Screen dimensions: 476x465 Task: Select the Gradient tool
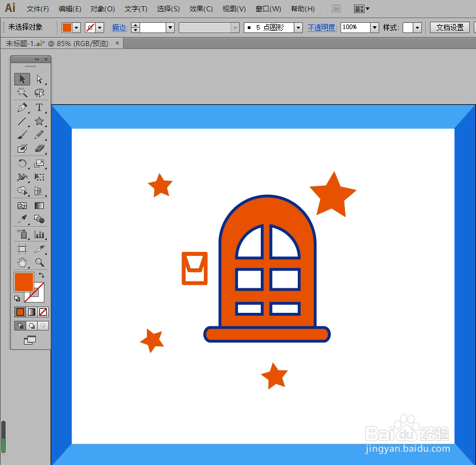39,206
